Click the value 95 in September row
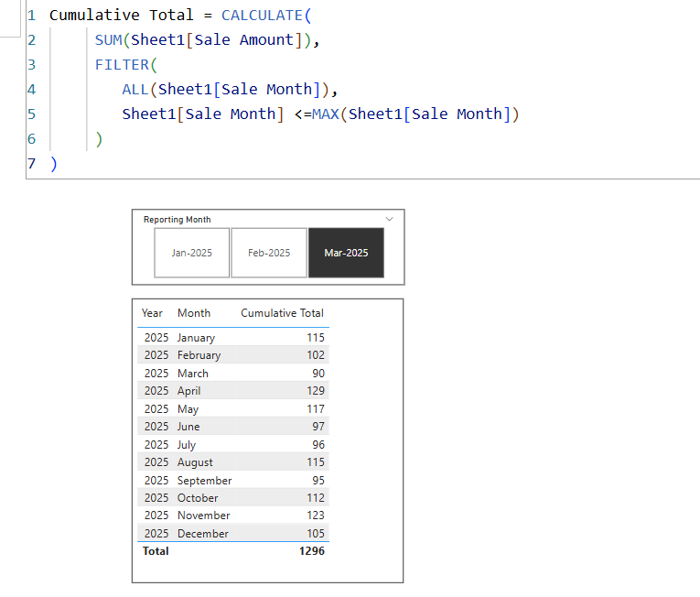The height and width of the screenshot is (597, 700). click(x=318, y=481)
